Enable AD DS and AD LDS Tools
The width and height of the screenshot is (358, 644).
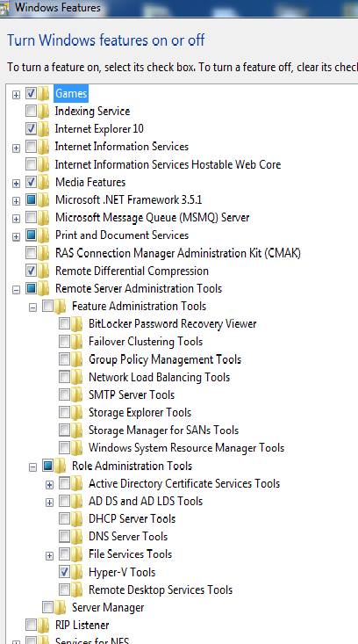tap(64, 501)
